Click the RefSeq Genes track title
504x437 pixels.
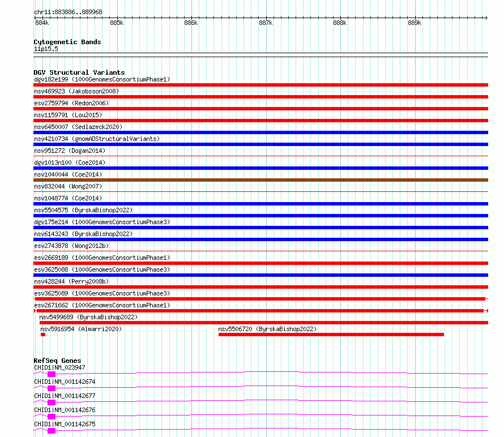point(57,361)
